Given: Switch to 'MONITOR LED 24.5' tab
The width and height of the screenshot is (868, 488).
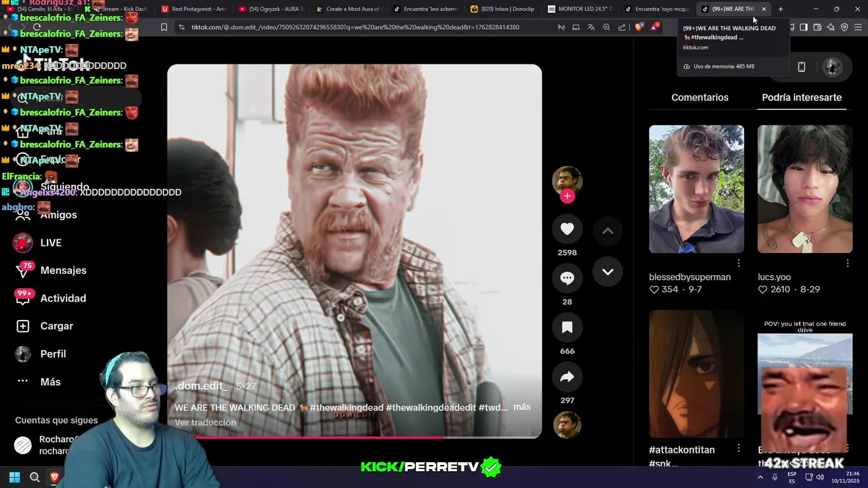Looking at the screenshot, I should tap(580, 9).
